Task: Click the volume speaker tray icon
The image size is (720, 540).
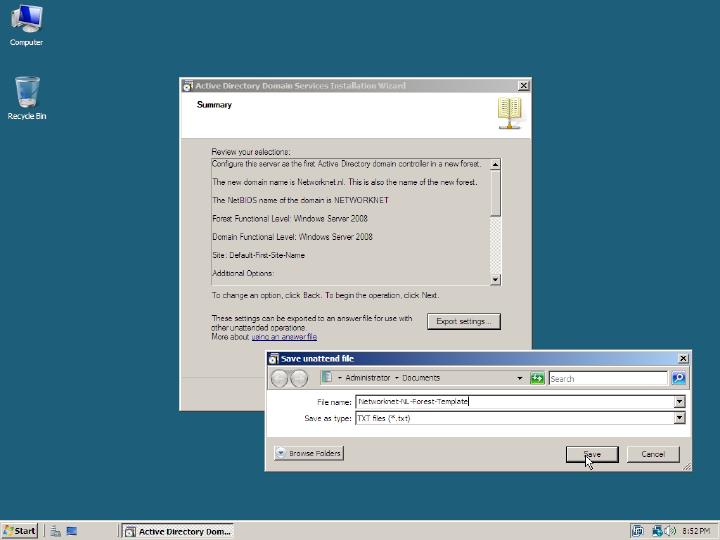Action: pos(670,531)
